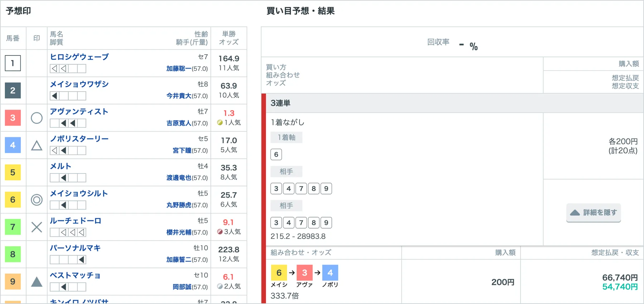Screen dimensions: 644x304
Task: Select the 1着軸 number 6 box
Action: [276, 155]
